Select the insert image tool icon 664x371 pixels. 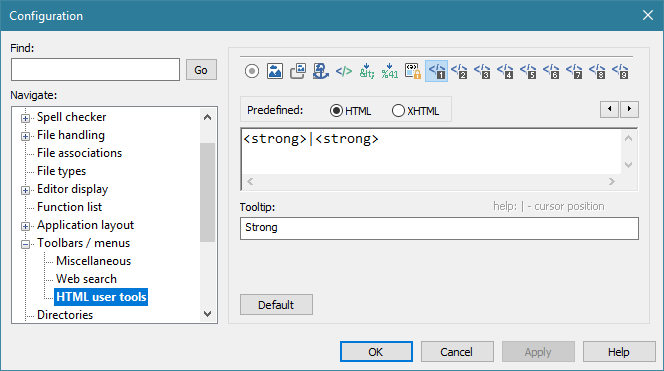[x=275, y=71]
